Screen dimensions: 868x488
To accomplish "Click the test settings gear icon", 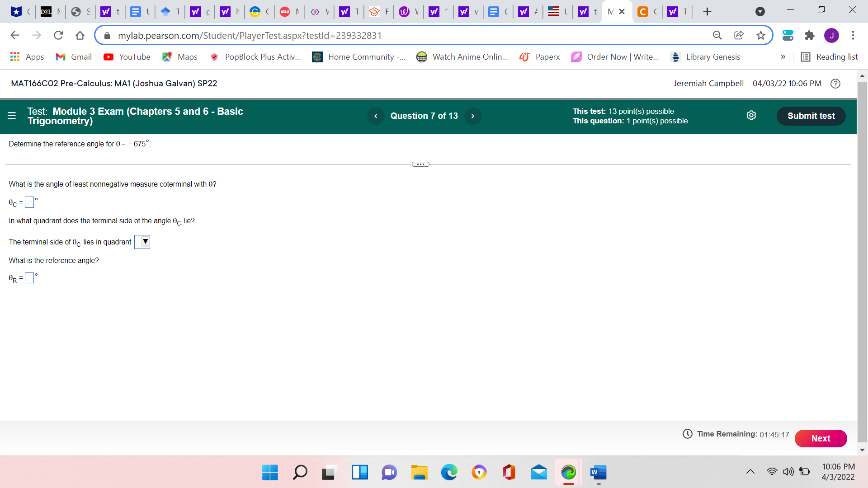I will click(751, 115).
